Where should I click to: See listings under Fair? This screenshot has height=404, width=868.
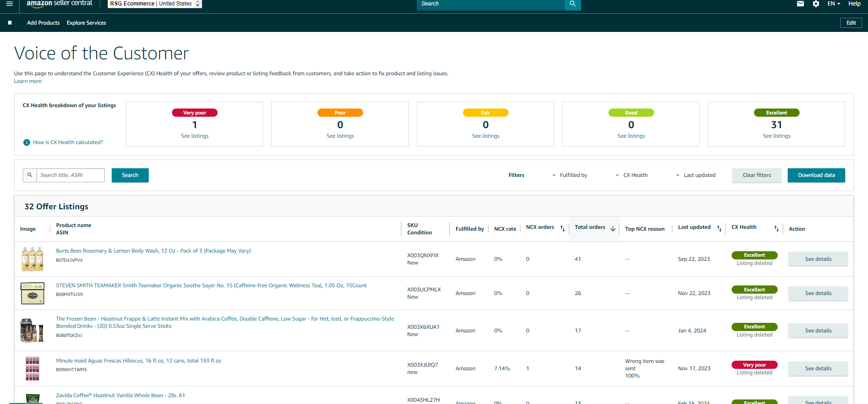click(486, 136)
